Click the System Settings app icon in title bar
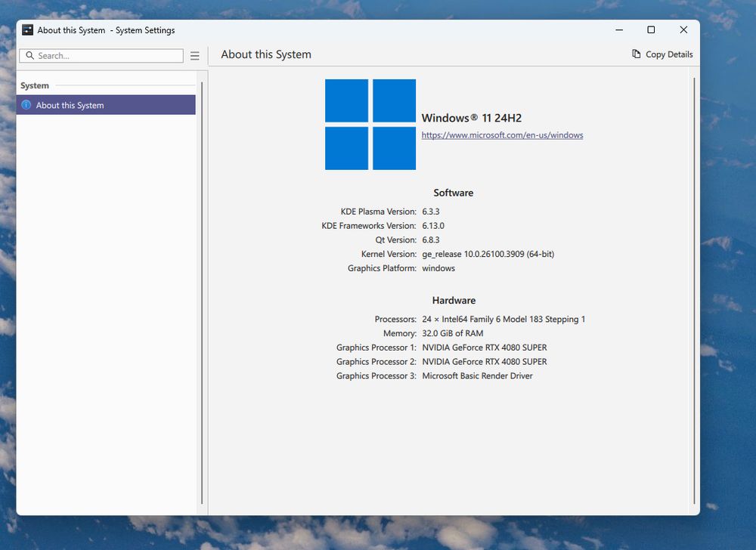Image resolution: width=756 pixels, height=550 pixels. [x=27, y=30]
